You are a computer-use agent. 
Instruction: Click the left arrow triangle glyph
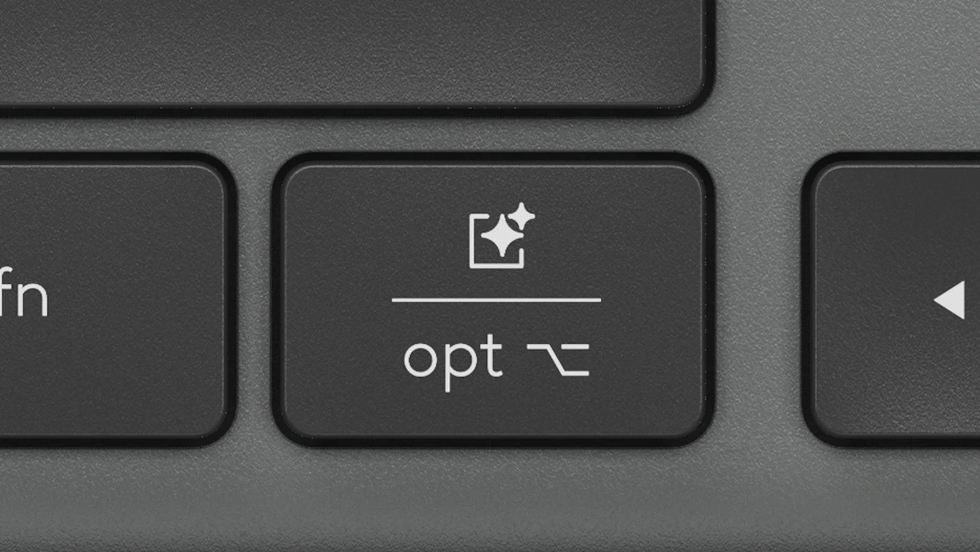[x=949, y=300]
